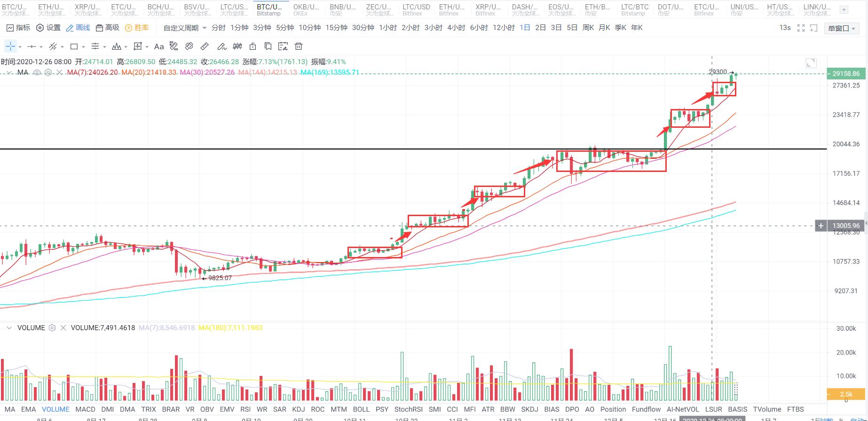This screenshot has height=421, width=868.
Task: Remove the VOLUME indicator with its X
Action: tap(63, 328)
